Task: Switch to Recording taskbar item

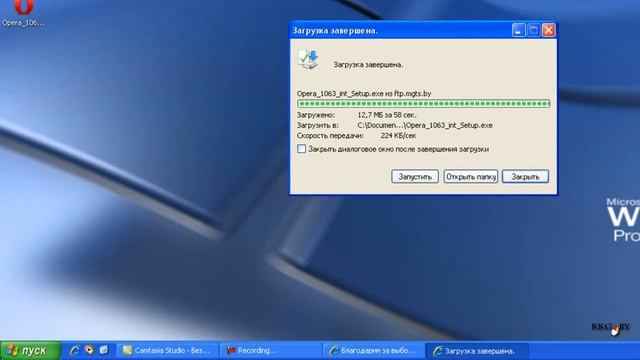Action: pos(271,351)
